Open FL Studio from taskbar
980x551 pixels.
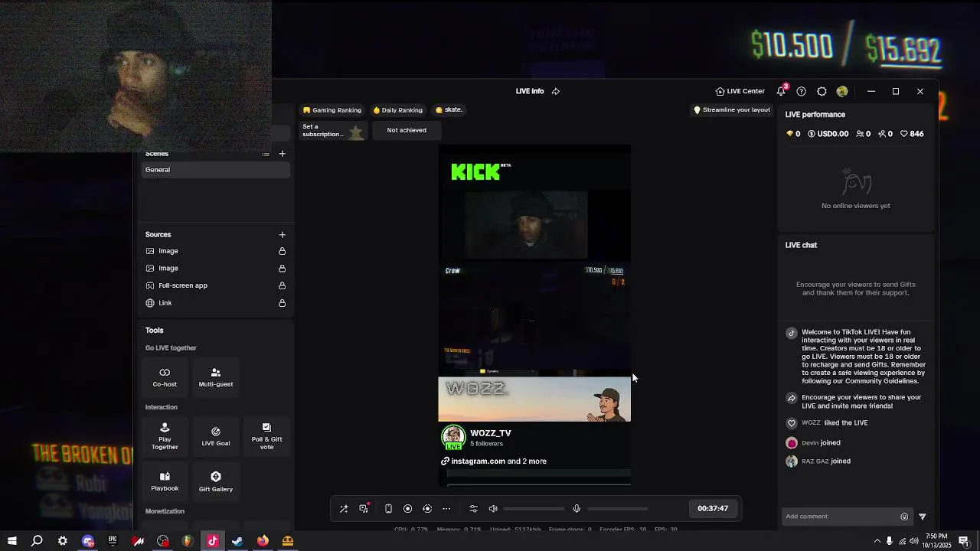(x=188, y=541)
